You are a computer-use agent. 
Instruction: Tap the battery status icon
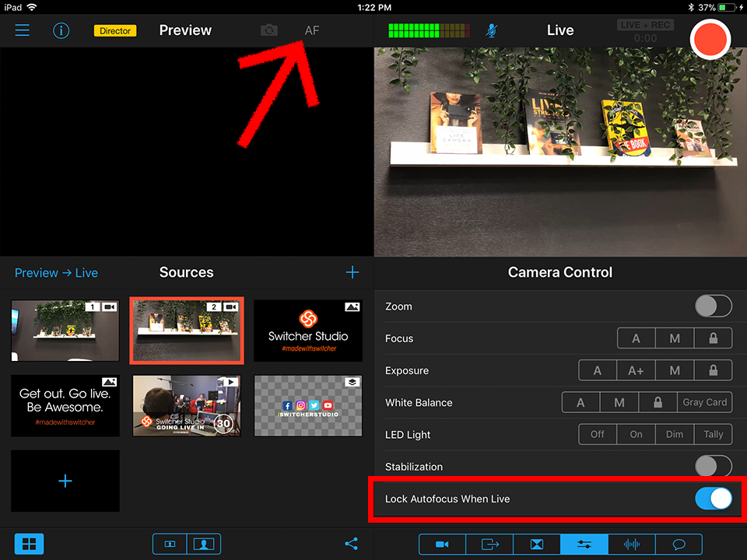[x=728, y=7]
